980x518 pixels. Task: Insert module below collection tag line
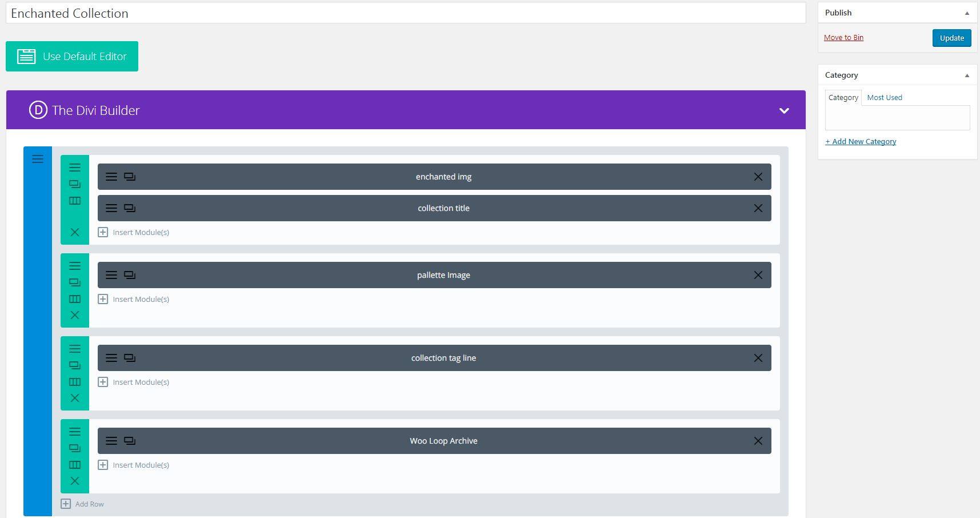134,382
